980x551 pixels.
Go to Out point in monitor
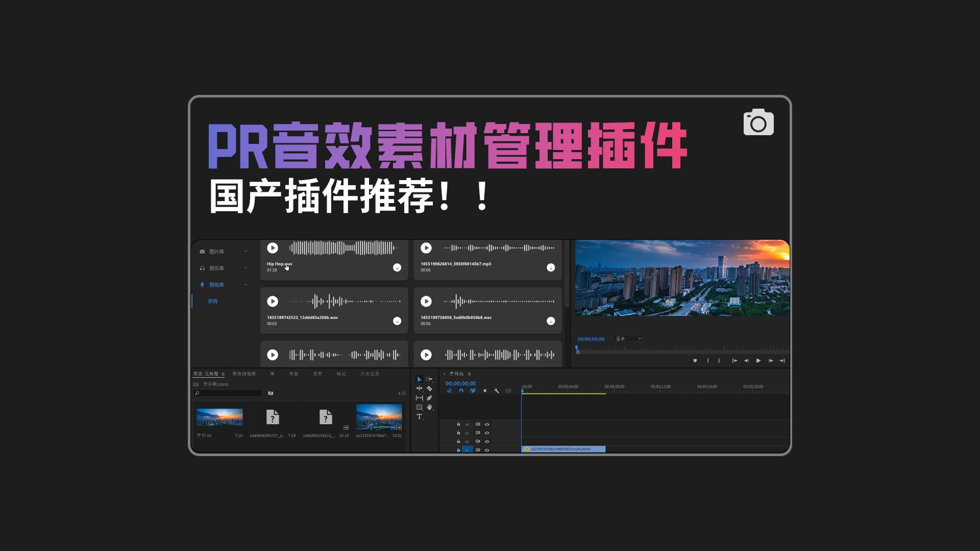click(782, 361)
